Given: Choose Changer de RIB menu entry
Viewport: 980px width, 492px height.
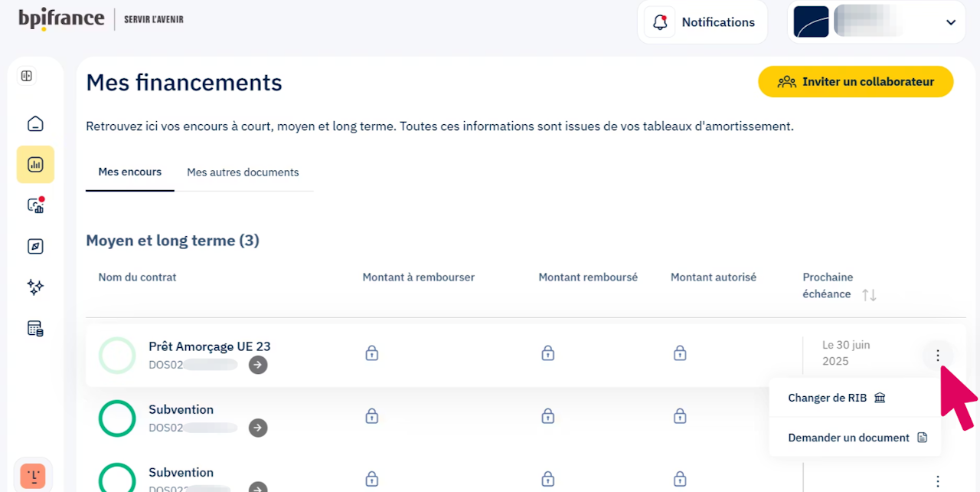Looking at the screenshot, I should click(x=837, y=398).
